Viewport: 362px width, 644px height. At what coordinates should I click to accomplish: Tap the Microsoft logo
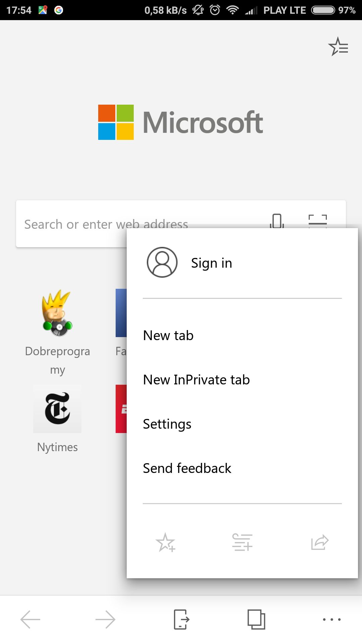tap(181, 122)
